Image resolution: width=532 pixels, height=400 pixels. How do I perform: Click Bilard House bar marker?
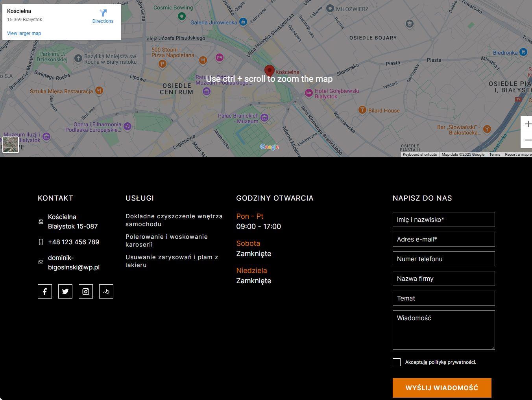coord(362,110)
